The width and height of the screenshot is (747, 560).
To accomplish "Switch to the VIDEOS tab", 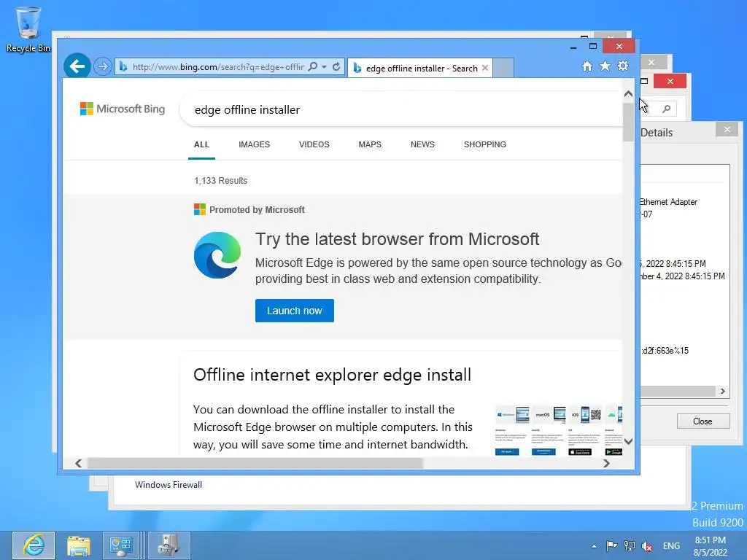I will 314,144.
